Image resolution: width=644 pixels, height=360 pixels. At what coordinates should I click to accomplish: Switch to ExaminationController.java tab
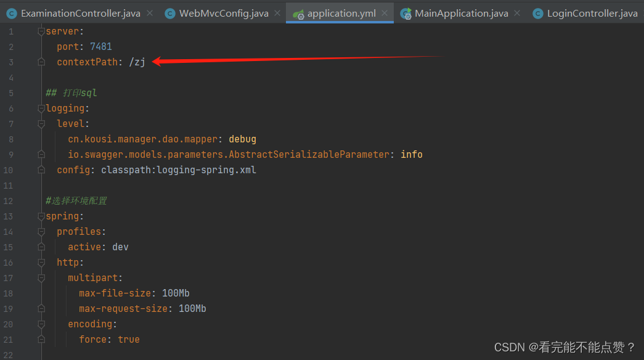pos(81,14)
